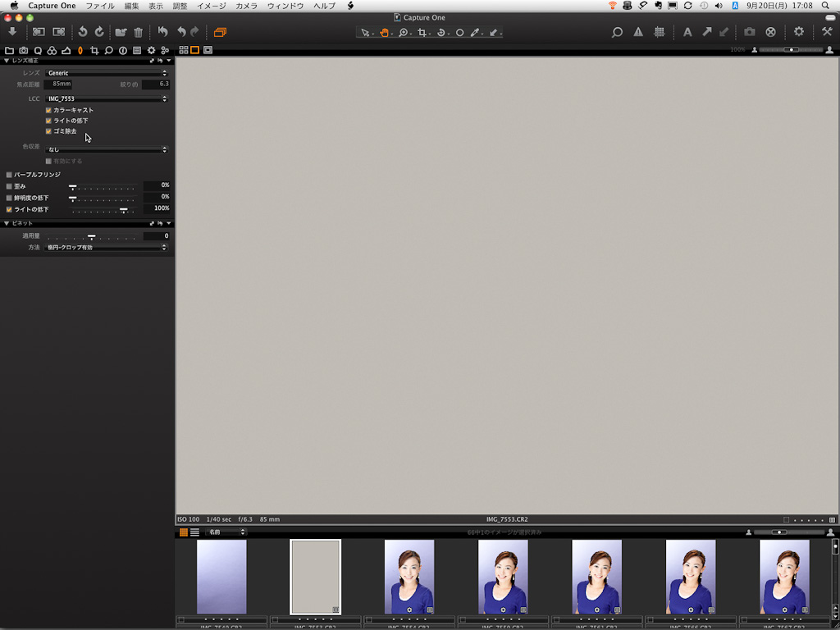Check the パープルフリンジ checkbox
This screenshot has height=630, width=840.
(9, 175)
